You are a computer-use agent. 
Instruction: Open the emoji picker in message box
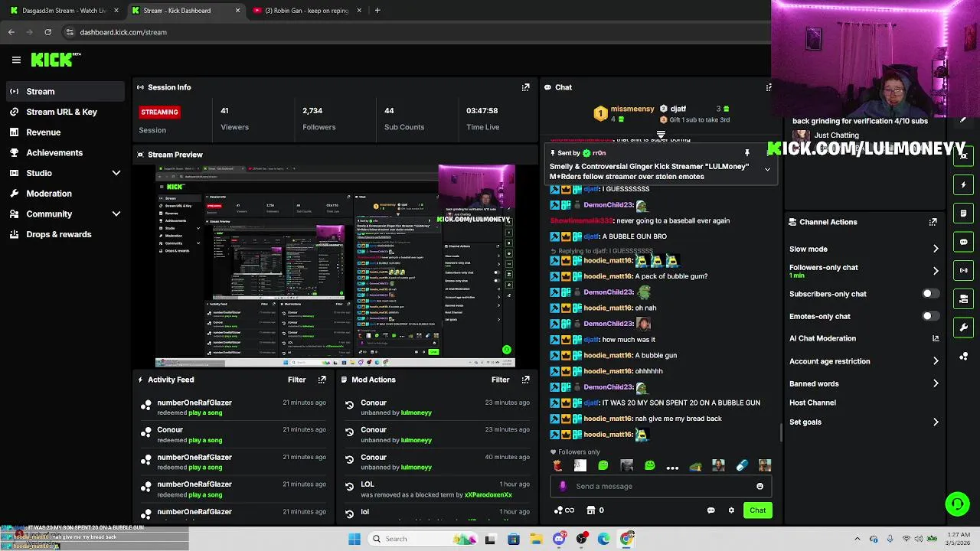tap(759, 486)
